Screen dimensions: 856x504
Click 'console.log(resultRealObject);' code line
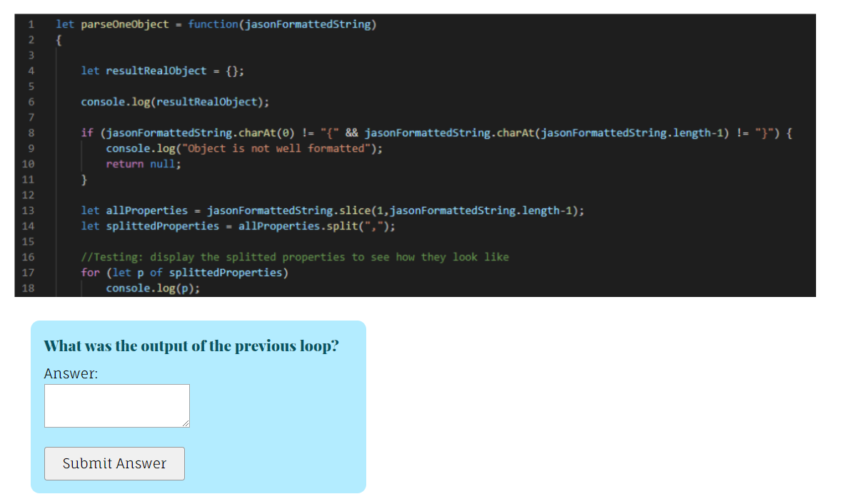[175, 102]
